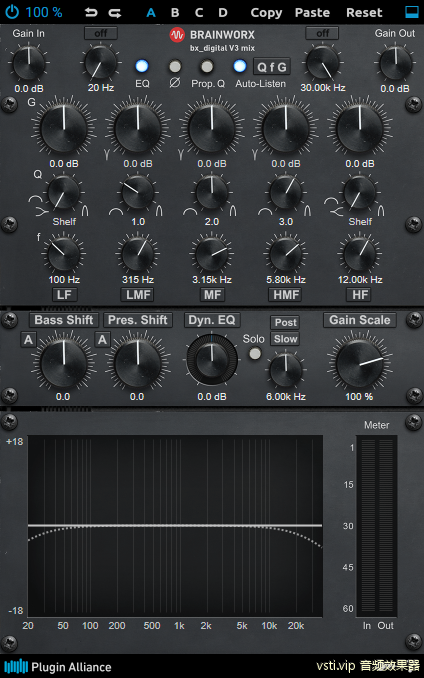Click the LF band button

pos(64,295)
